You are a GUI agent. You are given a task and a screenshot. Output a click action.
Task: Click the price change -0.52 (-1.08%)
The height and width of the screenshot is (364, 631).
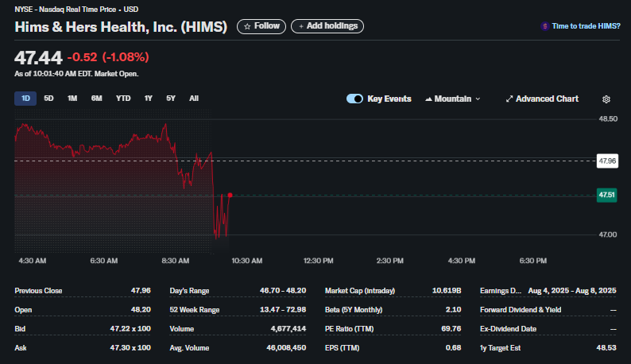click(x=108, y=57)
